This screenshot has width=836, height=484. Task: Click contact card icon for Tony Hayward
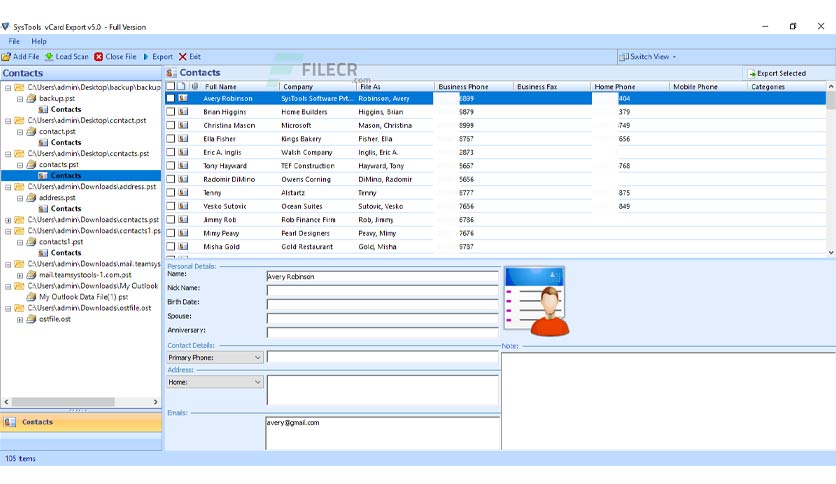click(183, 166)
